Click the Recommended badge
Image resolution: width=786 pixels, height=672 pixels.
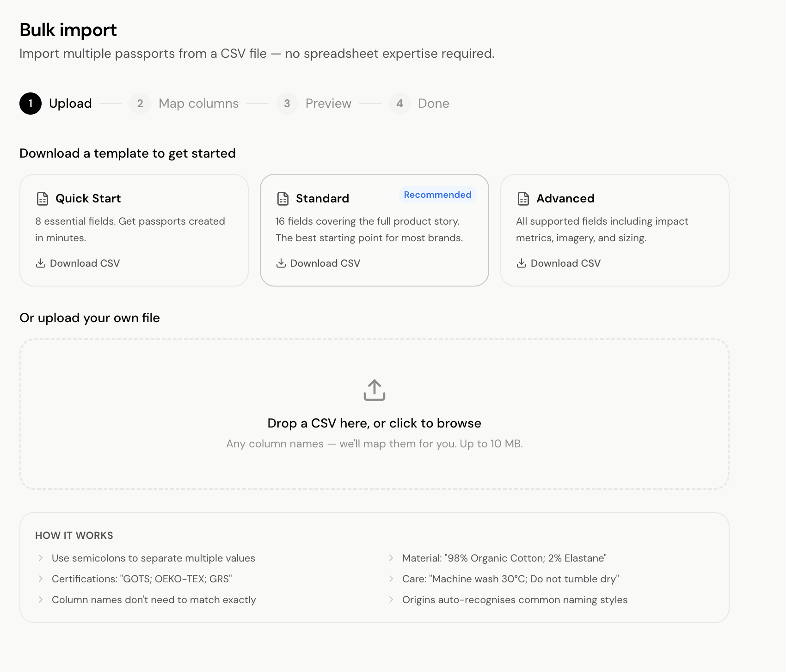[x=437, y=195]
